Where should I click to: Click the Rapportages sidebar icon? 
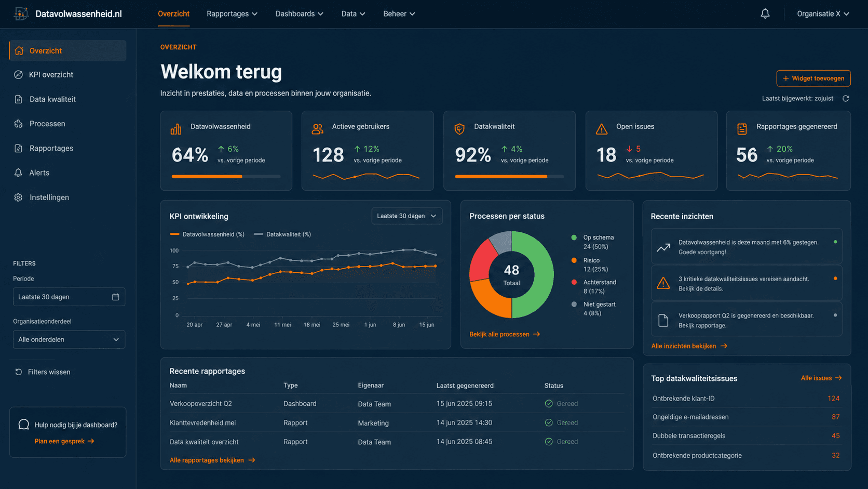[x=18, y=148]
